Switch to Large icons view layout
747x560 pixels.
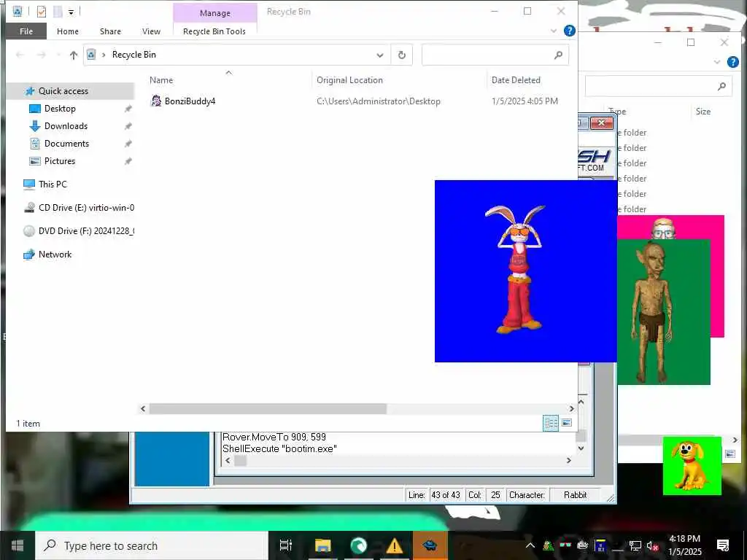[x=567, y=423]
